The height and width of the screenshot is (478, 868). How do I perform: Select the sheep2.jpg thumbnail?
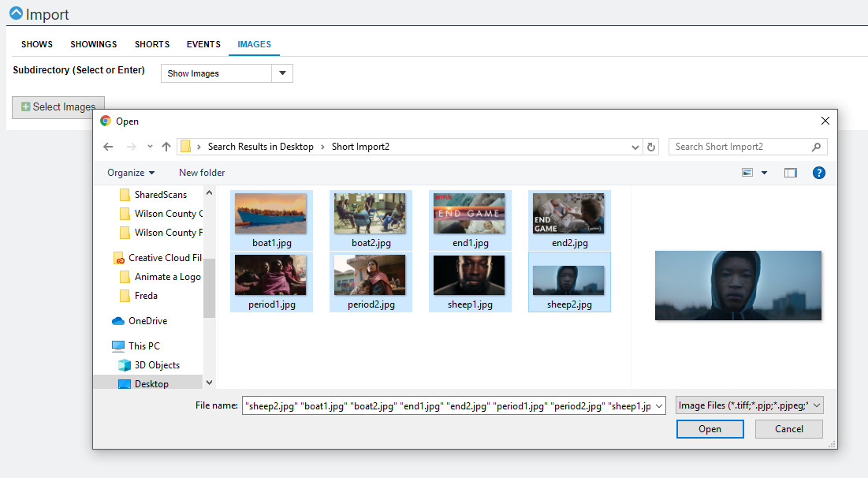tap(570, 282)
